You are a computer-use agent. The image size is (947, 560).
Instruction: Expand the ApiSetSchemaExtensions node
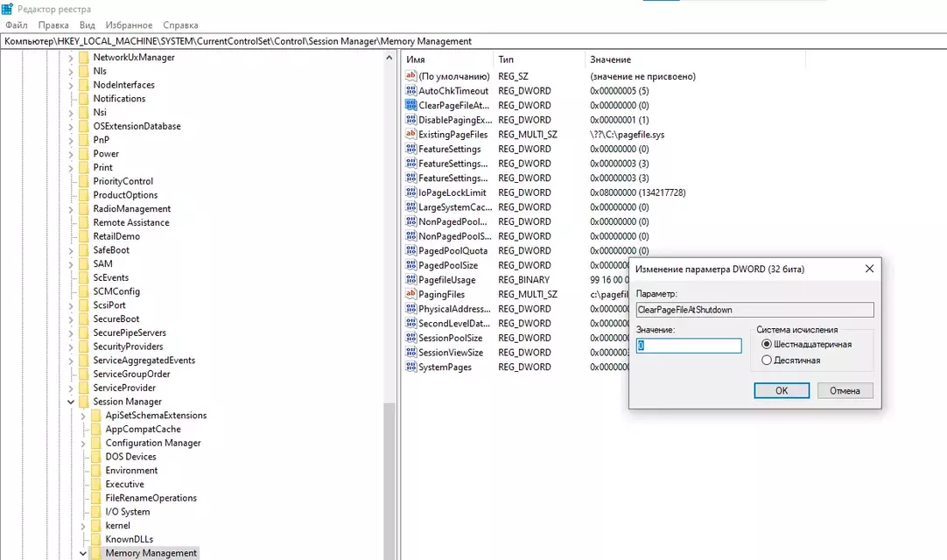coord(83,416)
